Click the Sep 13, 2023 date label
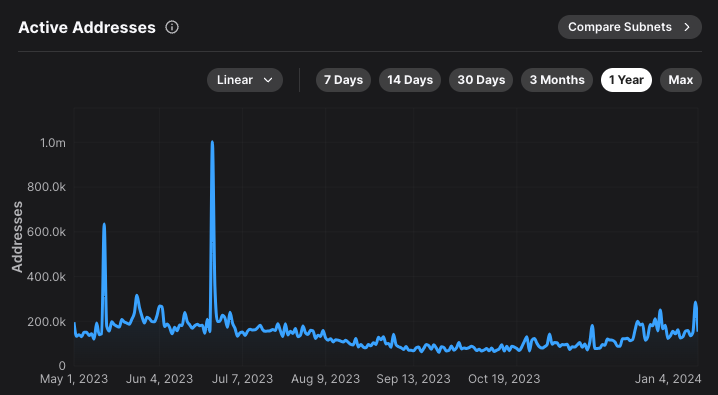 point(413,379)
